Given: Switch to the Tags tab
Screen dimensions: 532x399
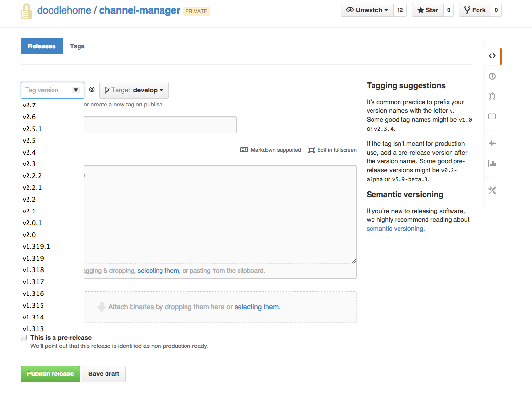Looking at the screenshot, I should (78, 46).
